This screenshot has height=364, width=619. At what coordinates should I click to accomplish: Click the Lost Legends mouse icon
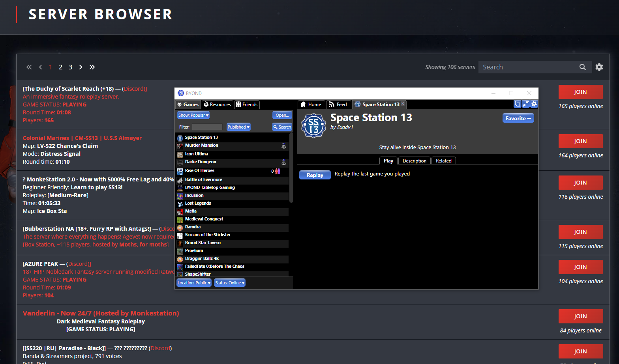pyautogui.click(x=180, y=203)
